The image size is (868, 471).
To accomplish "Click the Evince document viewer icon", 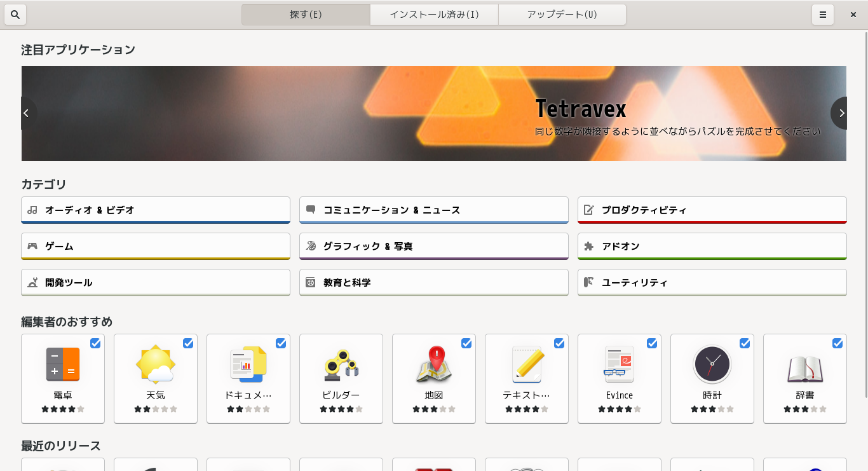I will [x=620, y=364].
